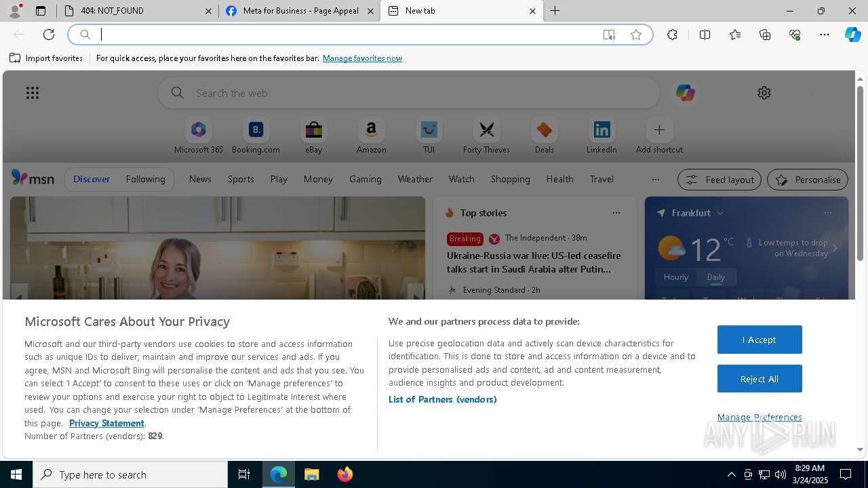Select the Discover feed tab
This screenshot has width=868, height=488.
click(92, 179)
